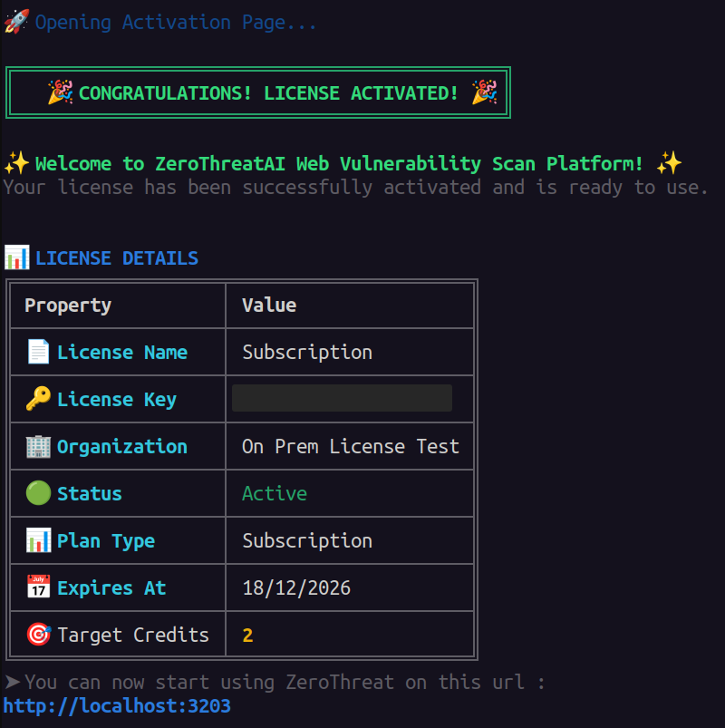Click the bar chart icon beside LICENSE DETAILS
This screenshot has width=725, height=728.
tap(16, 257)
